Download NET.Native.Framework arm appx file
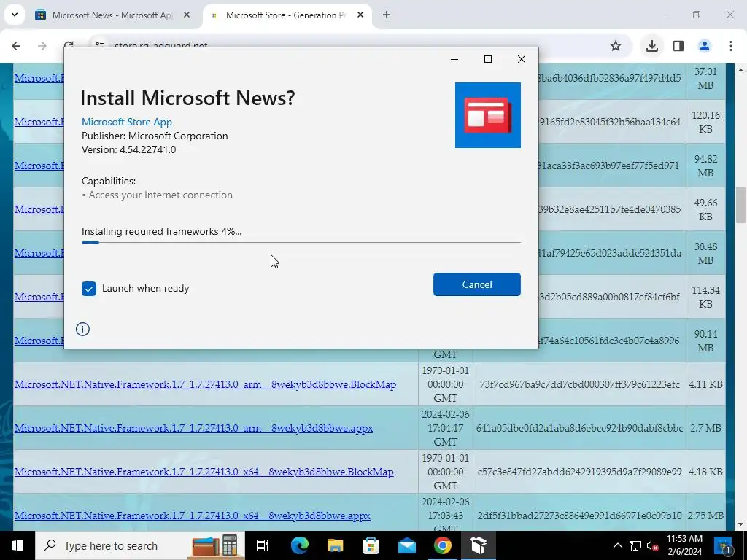Screen dimensions: 747x560 coord(193,428)
